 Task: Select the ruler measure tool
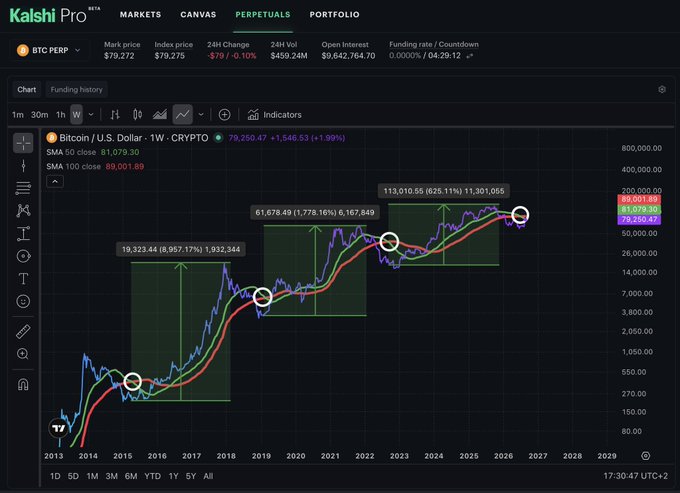23,331
